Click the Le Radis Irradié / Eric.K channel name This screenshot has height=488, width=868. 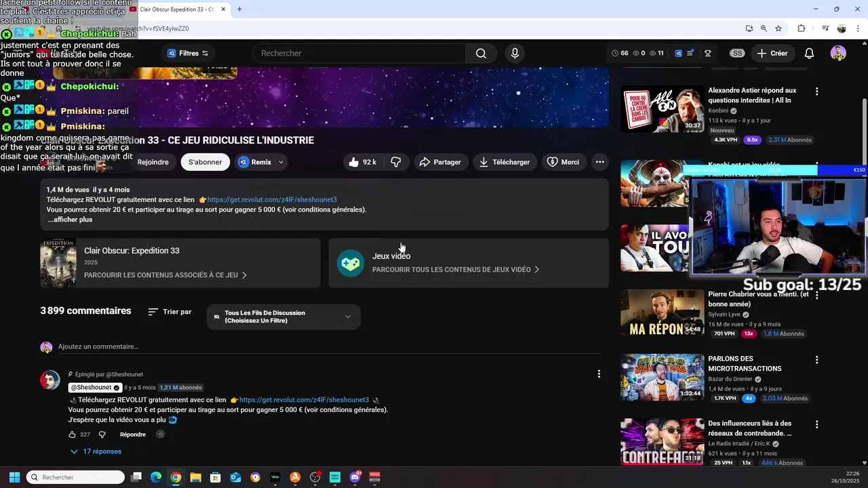click(x=740, y=443)
